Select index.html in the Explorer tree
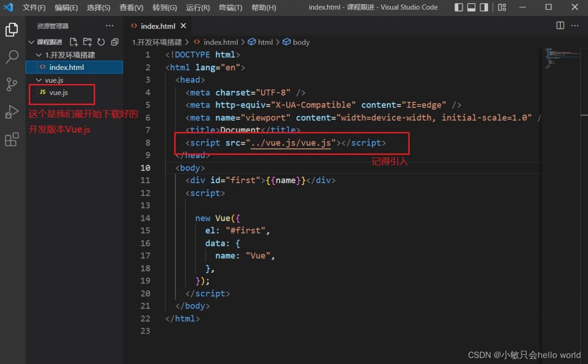 [x=74, y=67]
